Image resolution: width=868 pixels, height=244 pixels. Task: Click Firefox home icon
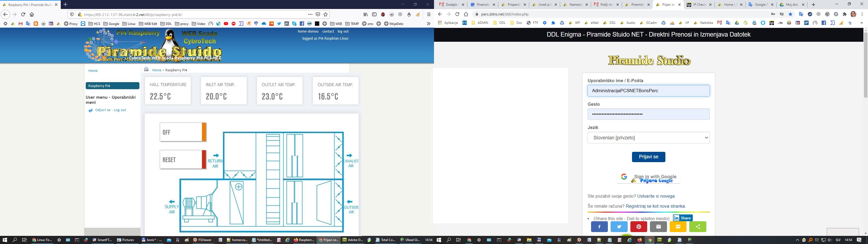click(32, 14)
